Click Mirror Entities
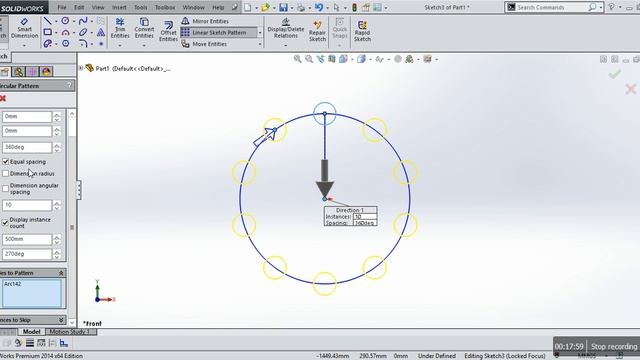The image size is (640, 360). (x=205, y=21)
